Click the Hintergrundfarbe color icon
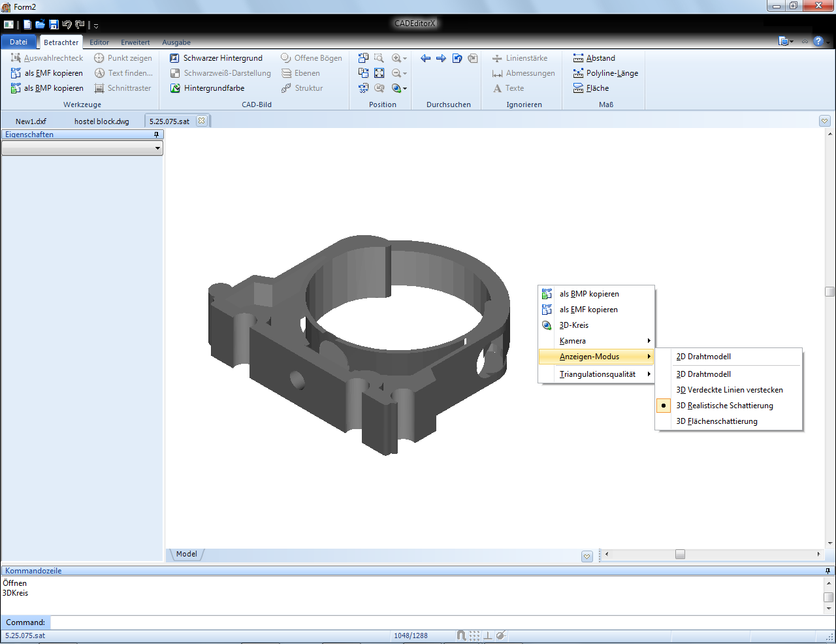The image size is (836, 644). (175, 88)
